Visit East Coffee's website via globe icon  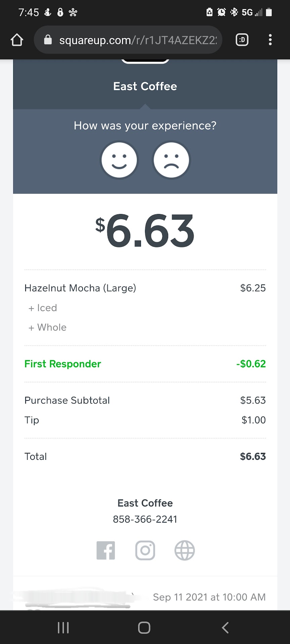click(185, 550)
